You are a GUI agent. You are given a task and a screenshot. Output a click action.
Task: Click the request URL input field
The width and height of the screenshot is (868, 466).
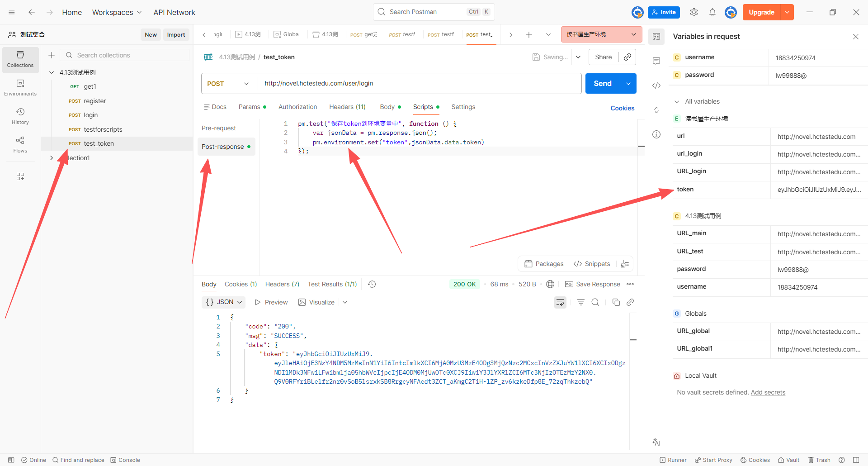tap(420, 84)
